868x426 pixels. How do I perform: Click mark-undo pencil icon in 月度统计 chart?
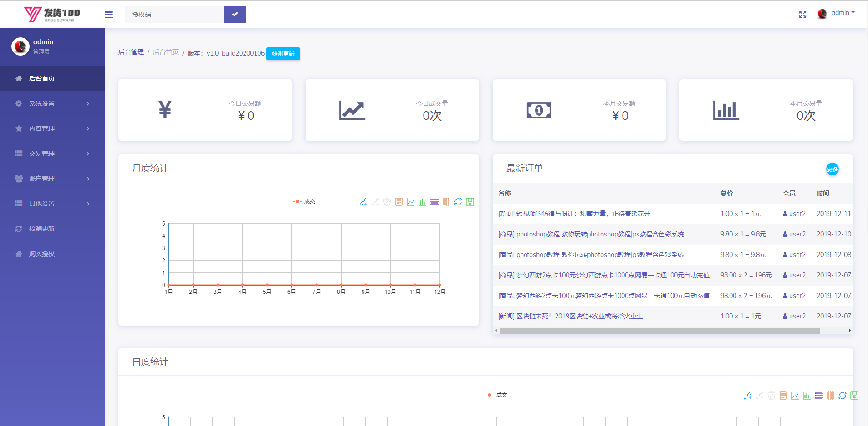(x=375, y=202)
